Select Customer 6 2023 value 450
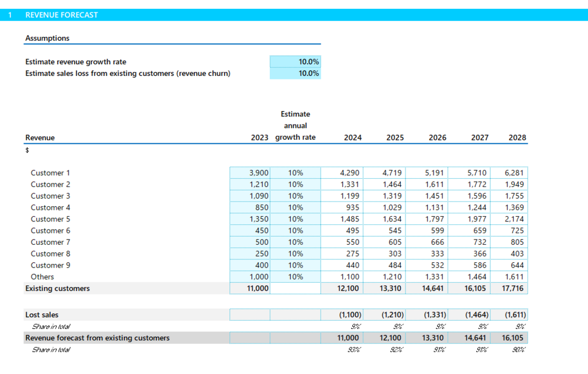The image size is (588, 374). [250, 231]
